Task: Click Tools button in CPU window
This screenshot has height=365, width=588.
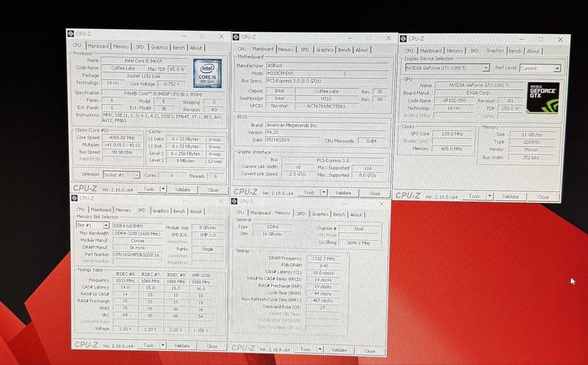Action: tap(149, 189)
